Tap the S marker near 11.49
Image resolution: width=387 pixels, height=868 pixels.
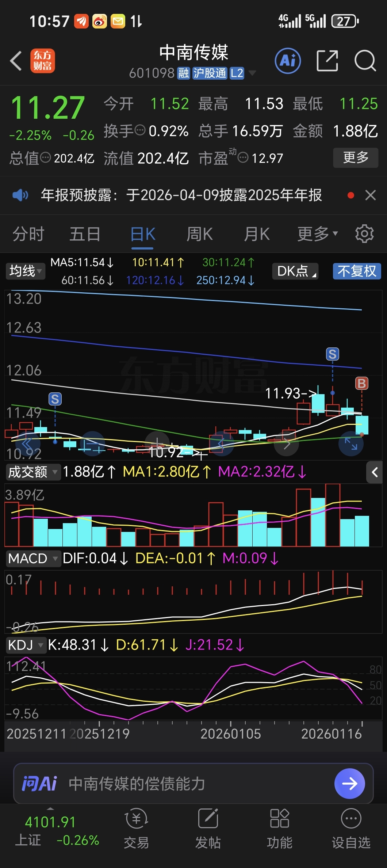pos(55,399)
